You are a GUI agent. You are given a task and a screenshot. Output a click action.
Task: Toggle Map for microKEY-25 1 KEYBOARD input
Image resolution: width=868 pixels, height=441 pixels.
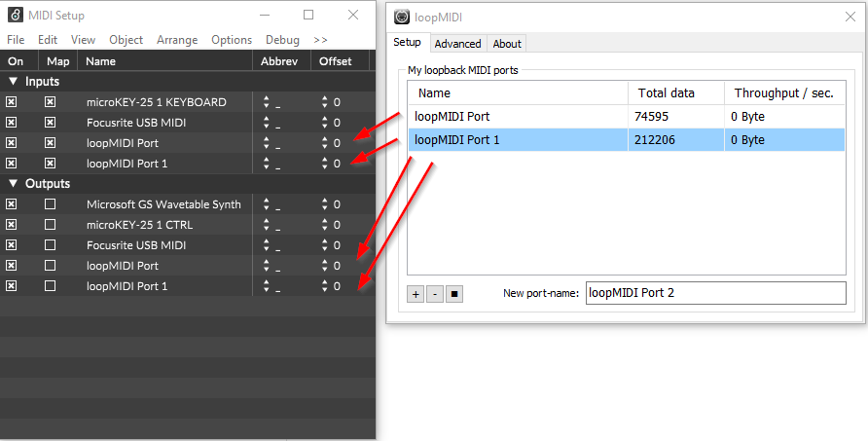[50, 102]
